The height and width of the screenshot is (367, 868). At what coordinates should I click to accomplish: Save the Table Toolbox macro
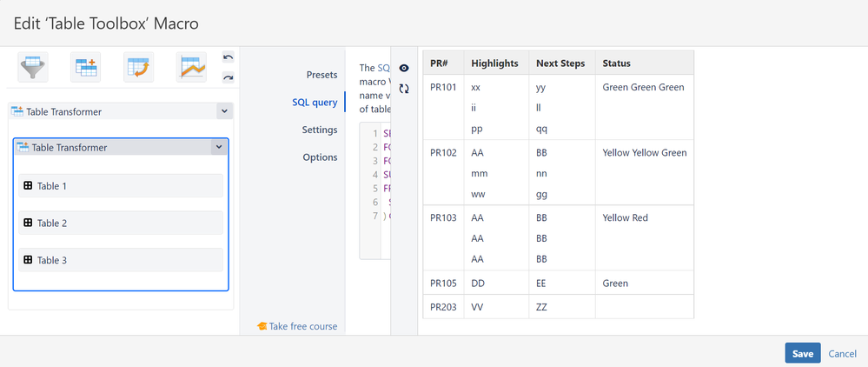pos(802,353)
